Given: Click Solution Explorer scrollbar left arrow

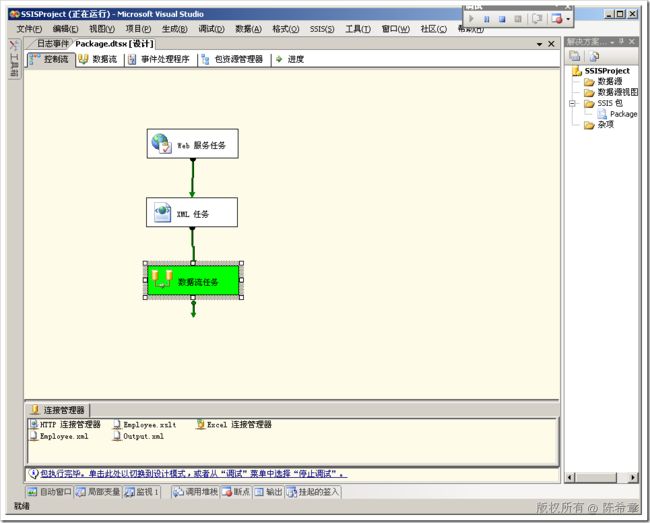Looking at the screenshot, I should click(x=570, y=477).
